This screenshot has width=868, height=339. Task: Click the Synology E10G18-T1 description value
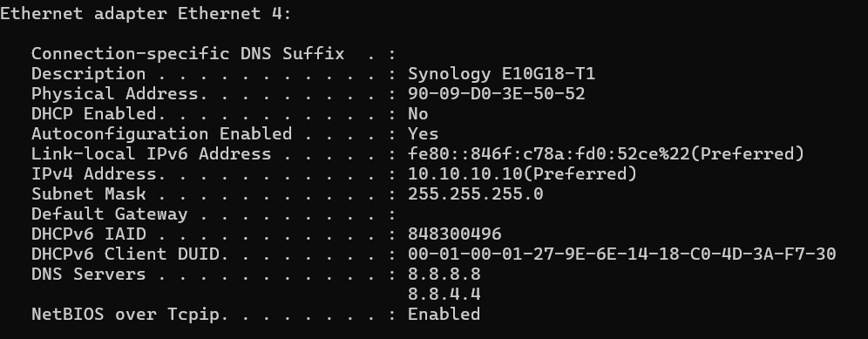coord(501,74)
